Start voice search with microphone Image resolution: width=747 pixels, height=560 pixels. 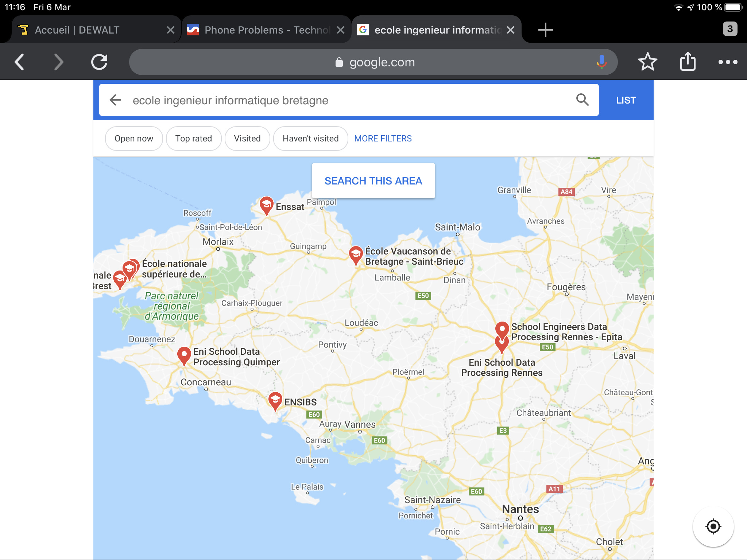click(x=601, y=62)
